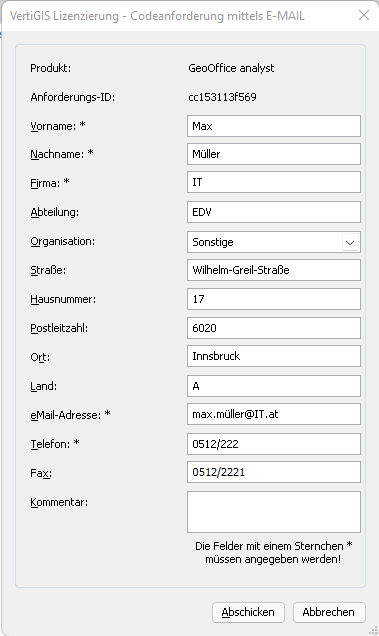Click the Straße field with Wilhelm-Greil-Straße
Screen dimensions: 379x636
274,270
